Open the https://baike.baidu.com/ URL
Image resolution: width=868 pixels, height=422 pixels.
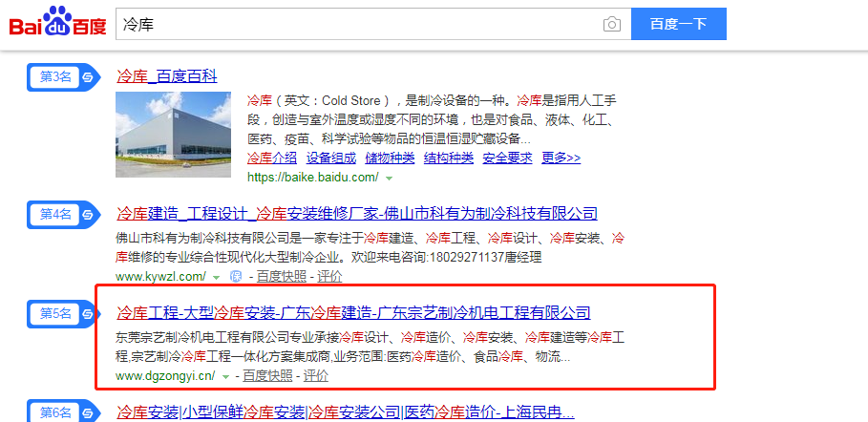click(313, 178)
